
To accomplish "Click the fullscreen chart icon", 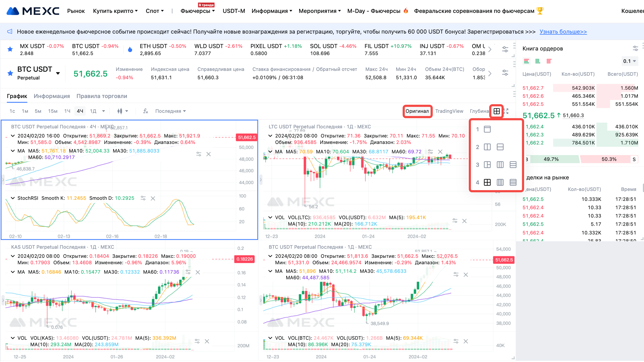I will 506,111.
